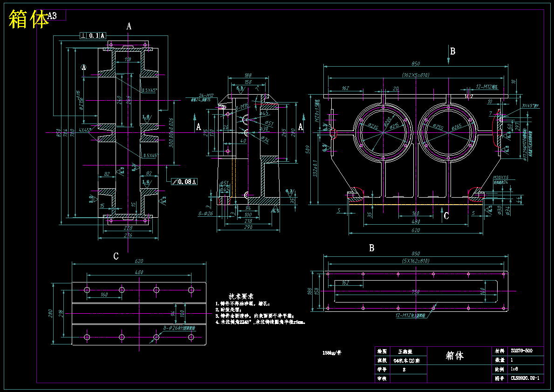Screen dimensions: 554x392
Task: Select the (5X162=810) dimension in view B
Action: point(416,261)
